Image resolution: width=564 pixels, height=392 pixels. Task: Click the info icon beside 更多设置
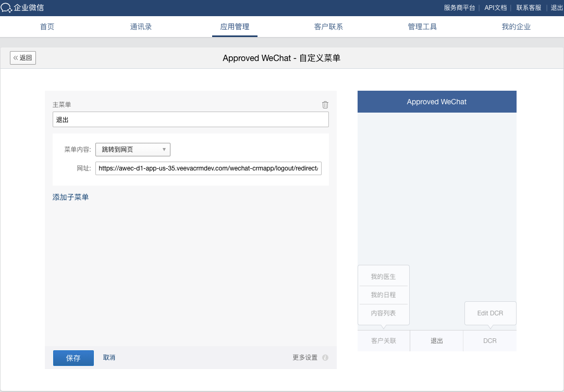(325, 358)
